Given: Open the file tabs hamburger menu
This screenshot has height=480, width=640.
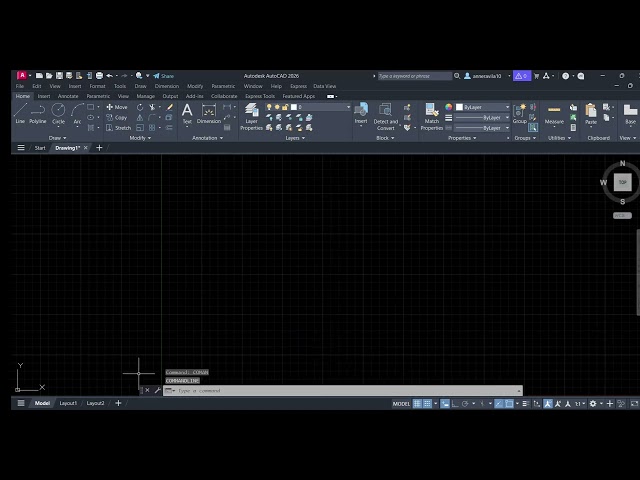Looking at the screenshot, I should tap(21, 148).
